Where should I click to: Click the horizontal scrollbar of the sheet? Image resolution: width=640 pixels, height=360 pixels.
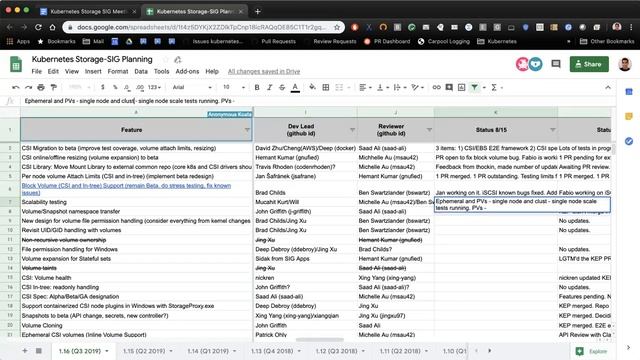(x=320, y=340)
